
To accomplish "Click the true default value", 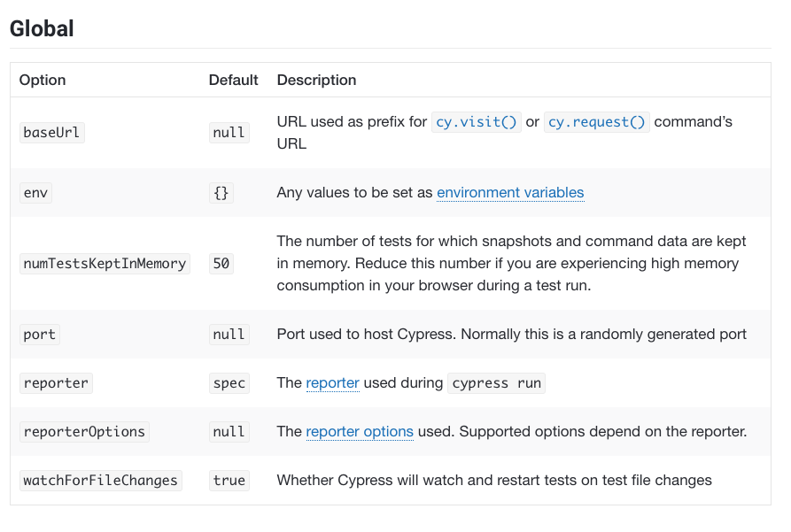I will click(229, 481).
